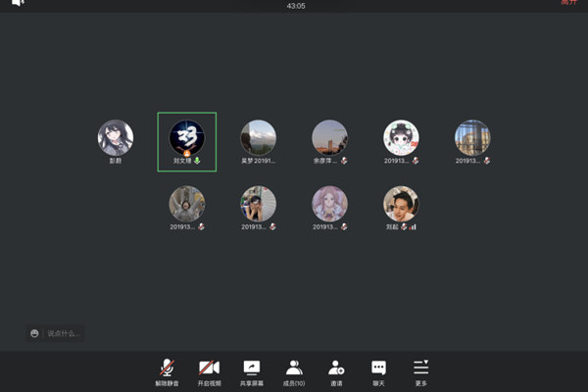
Task: Click the building-photo avatar in the top row
Action: pyautogui.click(x=472, y=138)
